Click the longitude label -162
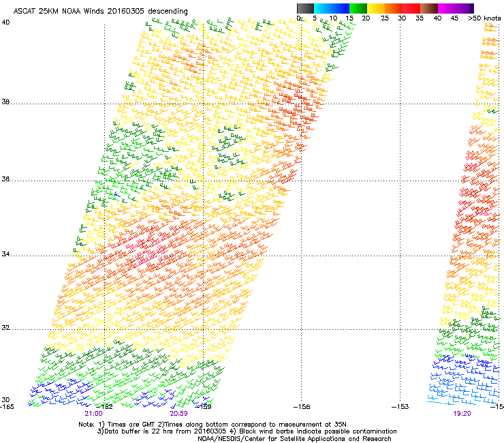This screenshot has height=443, width=504. (x=105, y=407)
